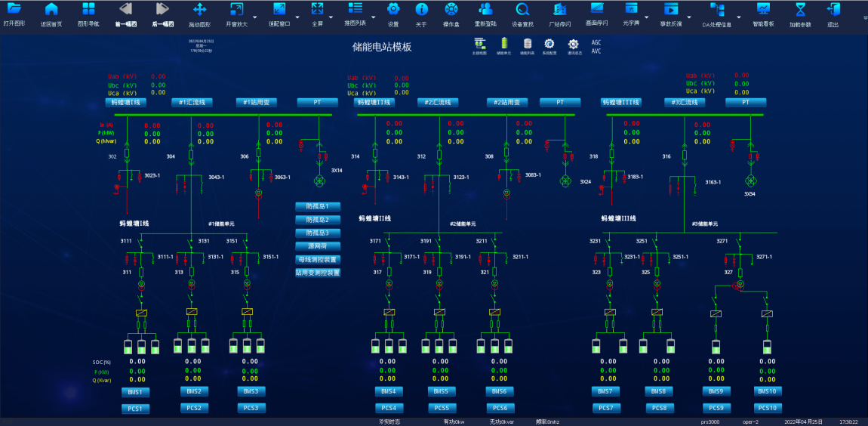Open the 智能看板 smart dashboard icon
Viewport: 868px width, 426px height.
tap(763, 10)
